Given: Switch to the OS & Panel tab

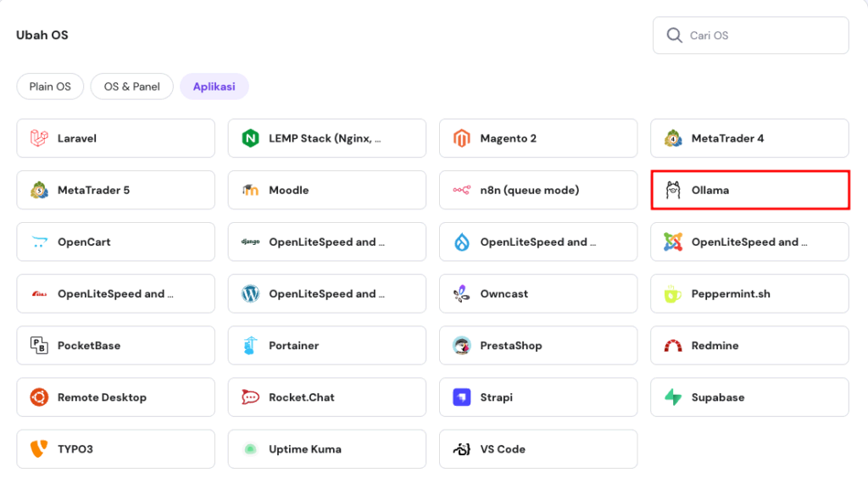Looking at the screenshot, I should [x=131, y=86].
